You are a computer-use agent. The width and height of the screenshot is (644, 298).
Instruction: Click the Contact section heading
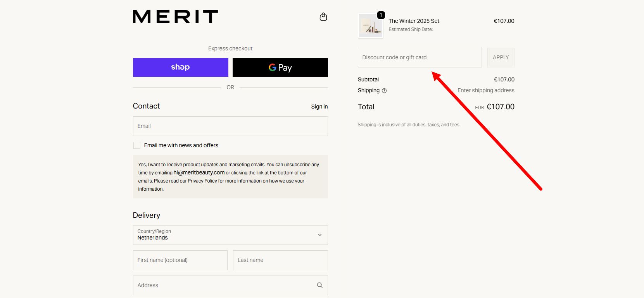[x=147, y=106]
